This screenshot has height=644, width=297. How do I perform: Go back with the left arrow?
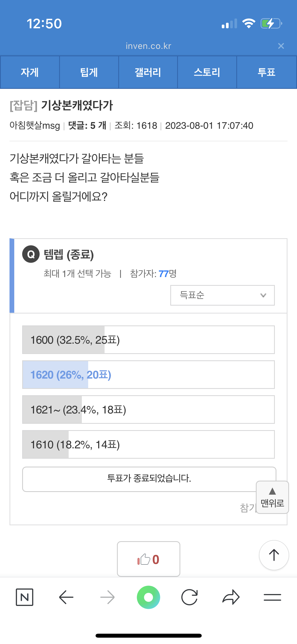[x=66, y=597]
